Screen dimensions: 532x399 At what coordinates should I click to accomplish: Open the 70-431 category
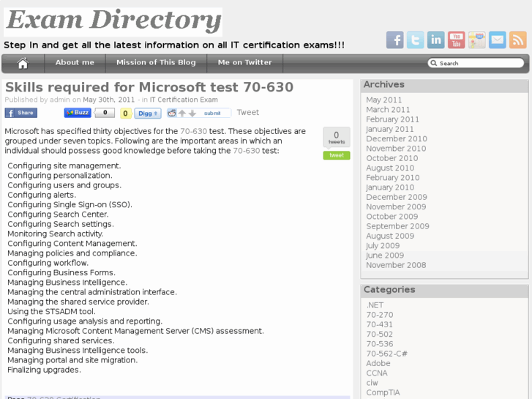coord(379,324)
